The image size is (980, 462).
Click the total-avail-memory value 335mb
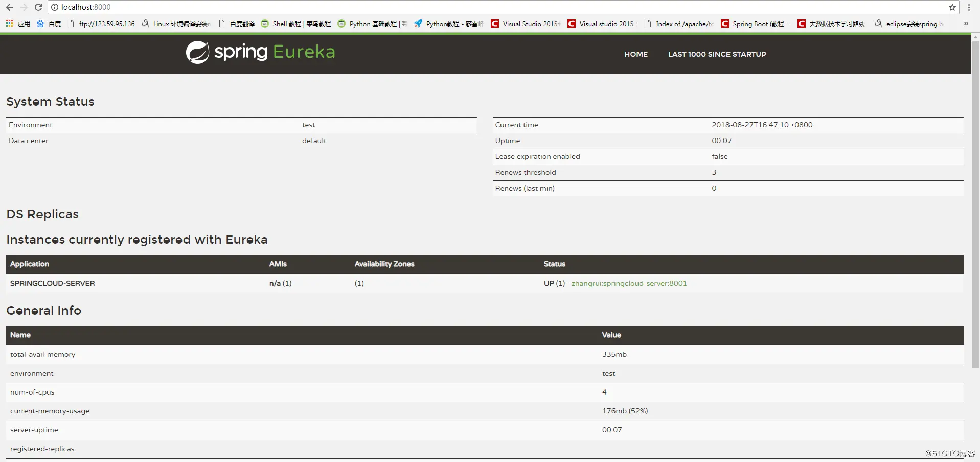614,354
